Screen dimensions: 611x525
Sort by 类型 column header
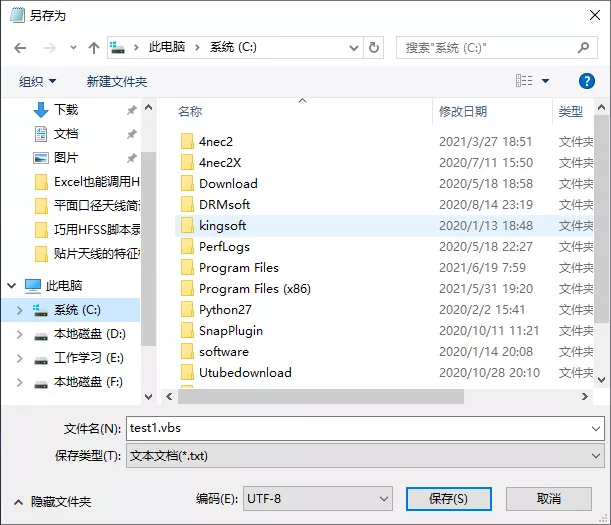point(571,112)
